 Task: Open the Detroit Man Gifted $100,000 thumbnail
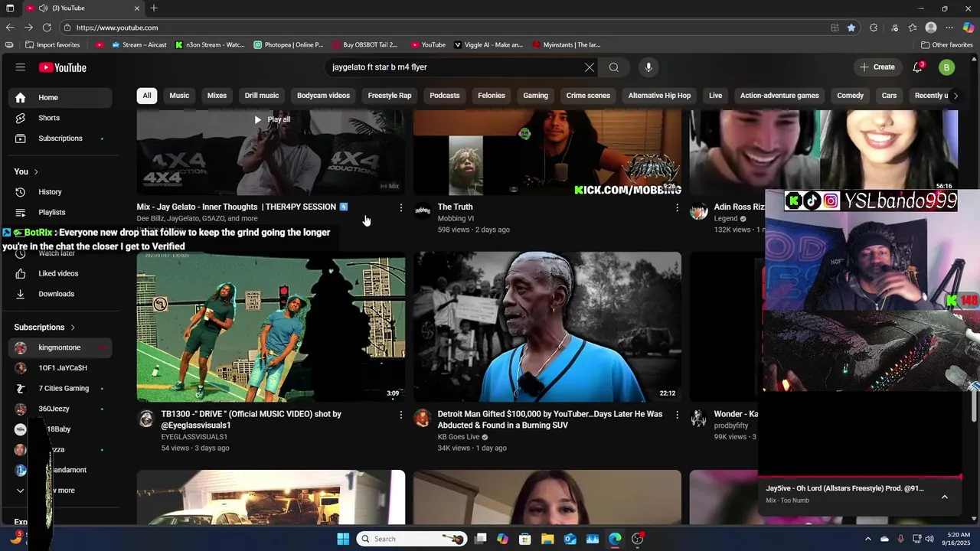(547, 327)
